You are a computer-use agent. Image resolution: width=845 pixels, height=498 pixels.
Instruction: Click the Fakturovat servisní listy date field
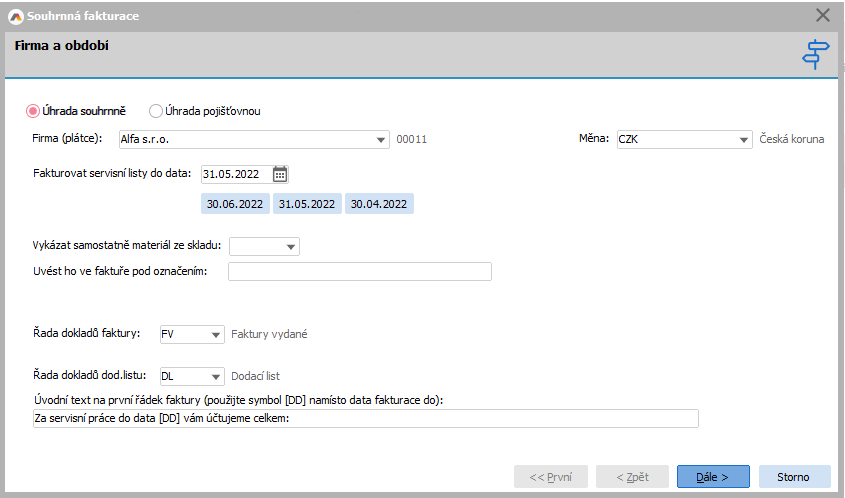[x=235, y=174]
